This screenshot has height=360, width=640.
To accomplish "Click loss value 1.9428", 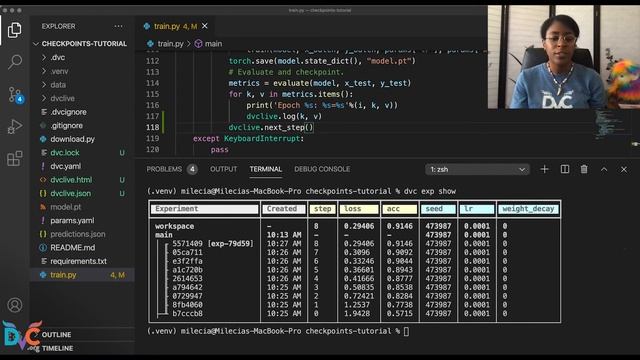I will [x=357, y=313].
